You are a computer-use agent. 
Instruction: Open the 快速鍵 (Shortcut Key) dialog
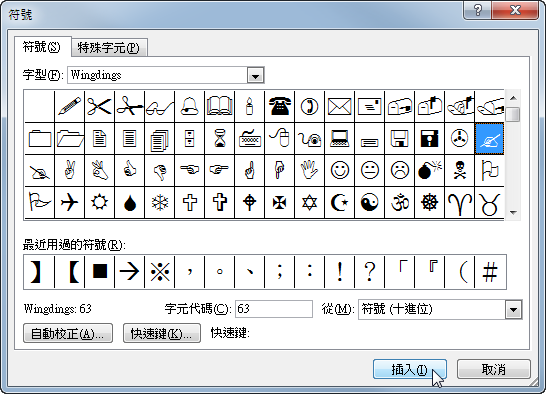162,333
